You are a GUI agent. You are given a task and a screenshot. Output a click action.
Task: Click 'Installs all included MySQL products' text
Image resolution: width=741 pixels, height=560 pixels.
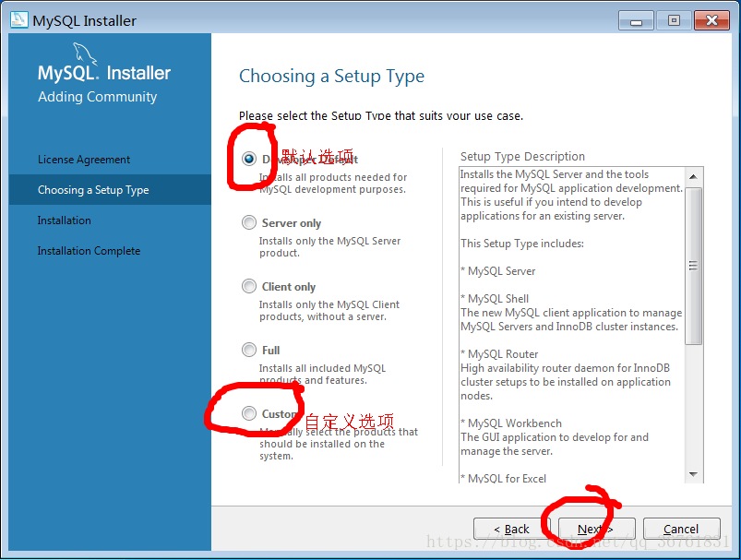pyautogui.click(x=323, y=374)
